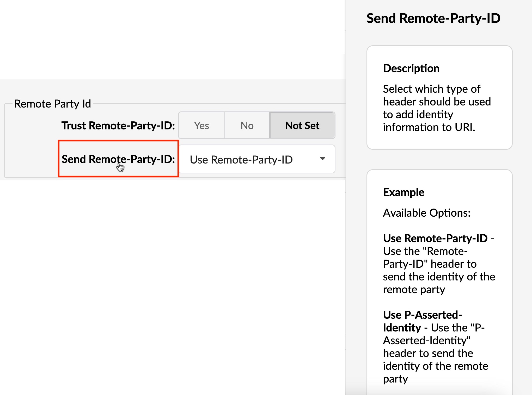This screenshot has height=395, width=532.
Task: Set Trust Remote-Party-ID to Yes
Action: coord(201,126)
